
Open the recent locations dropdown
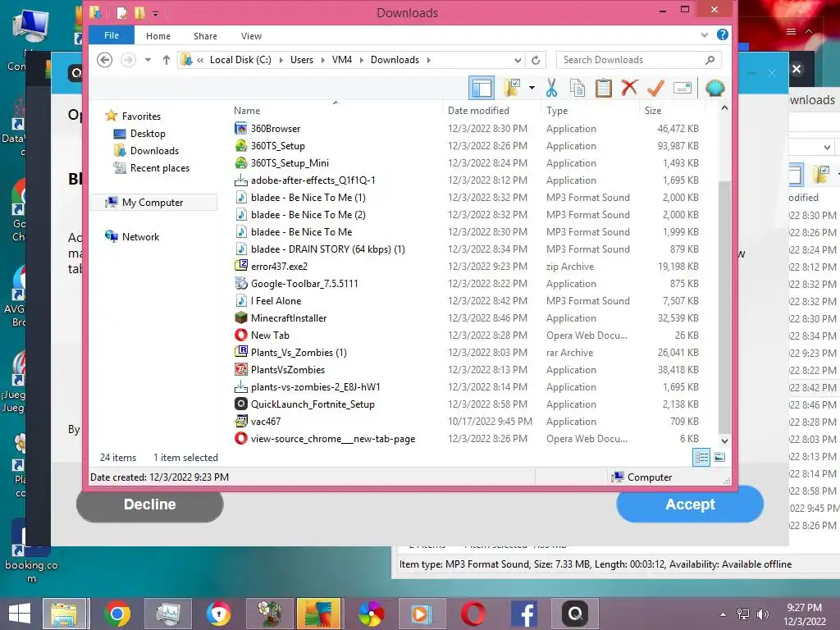click(148, 59)
